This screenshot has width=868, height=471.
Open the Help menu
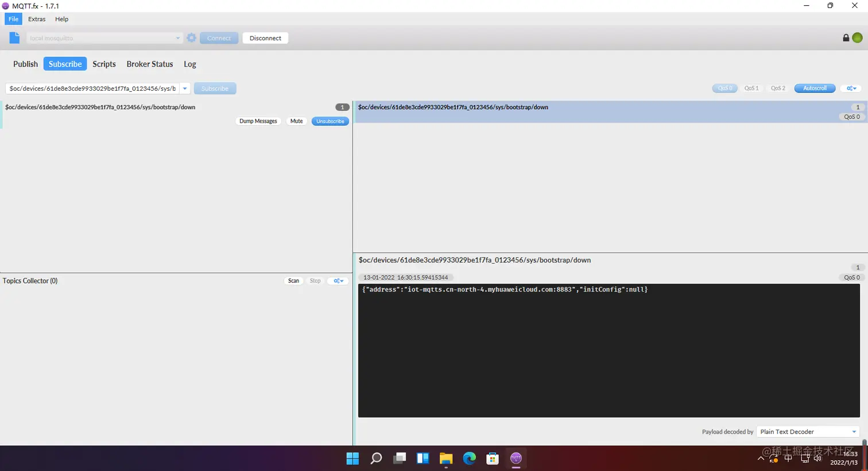point(61,19)
